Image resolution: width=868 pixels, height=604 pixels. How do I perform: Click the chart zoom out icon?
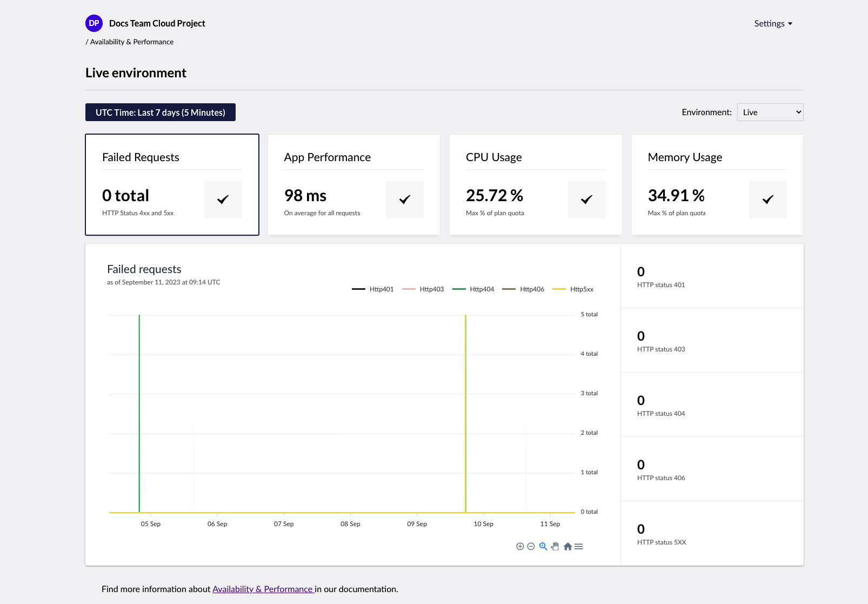531,547
